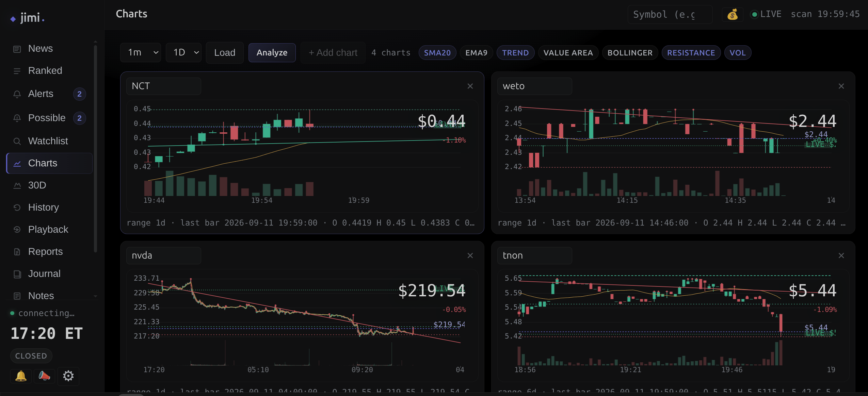This screenshot has width=868, height=396.
Task: Click the money bag icon
Action: tap(733, 14)
